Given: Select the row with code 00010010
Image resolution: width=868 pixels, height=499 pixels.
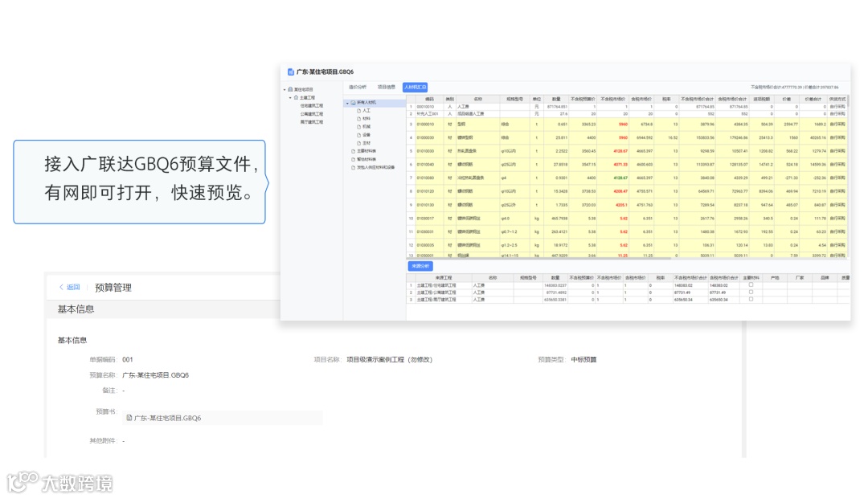Looking at the screenshot, I should pyautogui.click(x=626, y=107).
